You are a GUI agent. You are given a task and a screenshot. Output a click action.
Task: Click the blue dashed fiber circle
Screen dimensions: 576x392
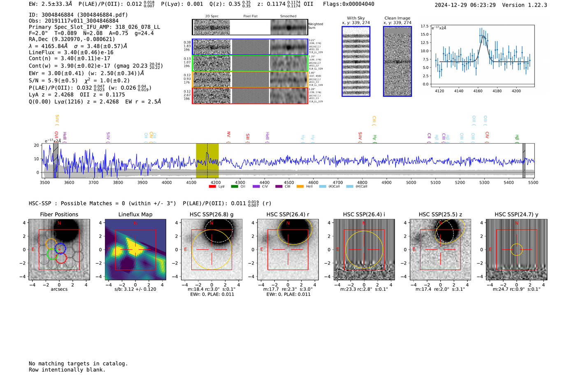point(60,248)
